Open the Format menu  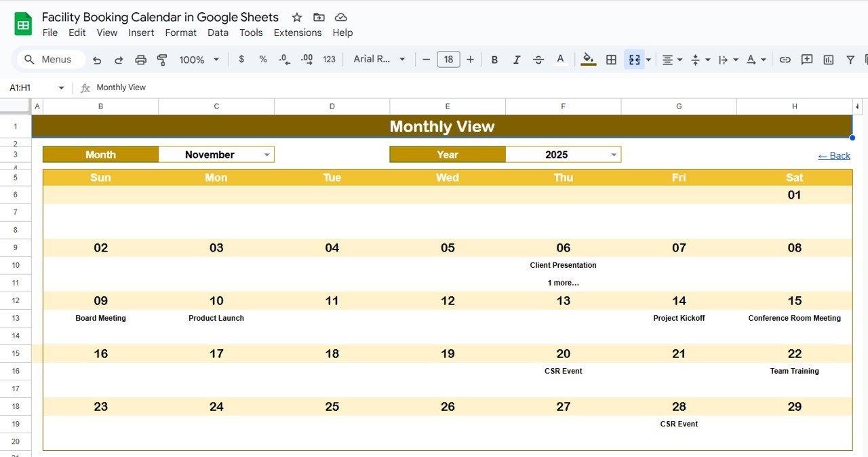click(x=181, y=33)
